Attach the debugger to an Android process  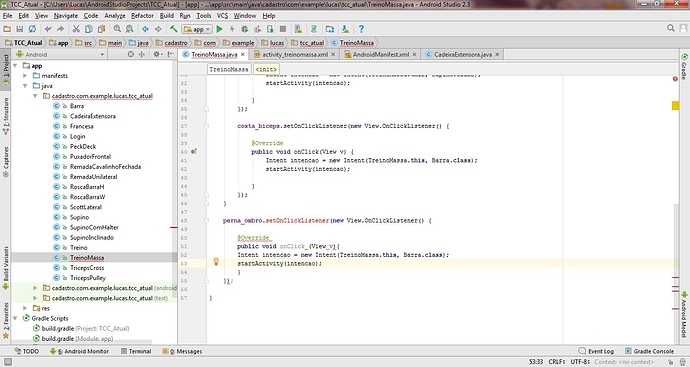click(270, 29)
